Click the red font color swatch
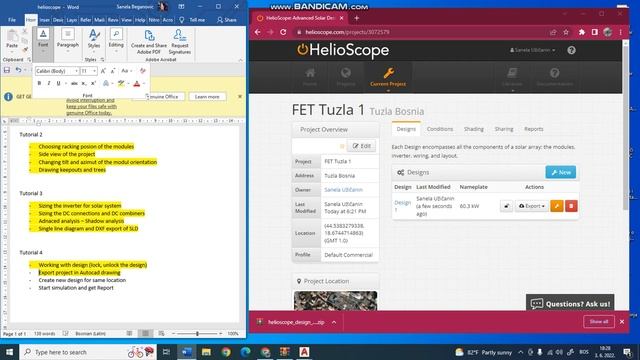Image resolution: width=640 pixels, height=360 pixels. click(137, 83)
